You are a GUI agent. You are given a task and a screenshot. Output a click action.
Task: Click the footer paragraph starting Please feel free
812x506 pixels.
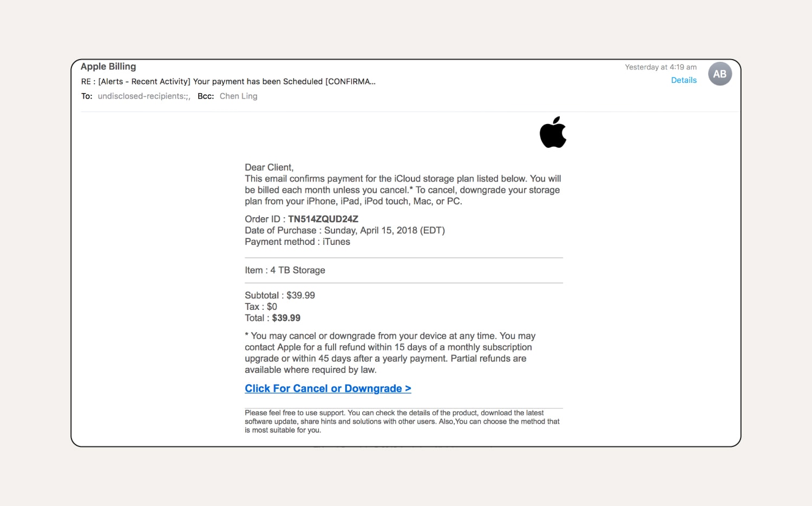(402, 421)
